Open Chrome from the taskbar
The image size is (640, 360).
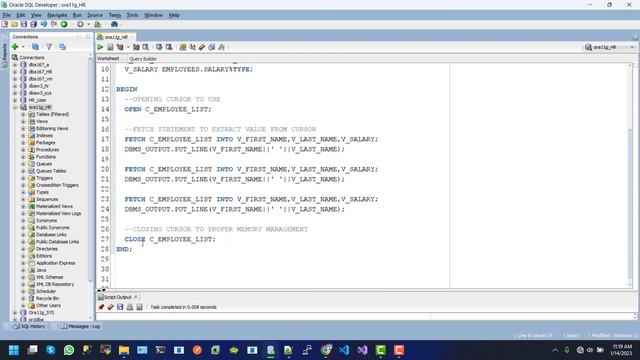coord(326,350)
